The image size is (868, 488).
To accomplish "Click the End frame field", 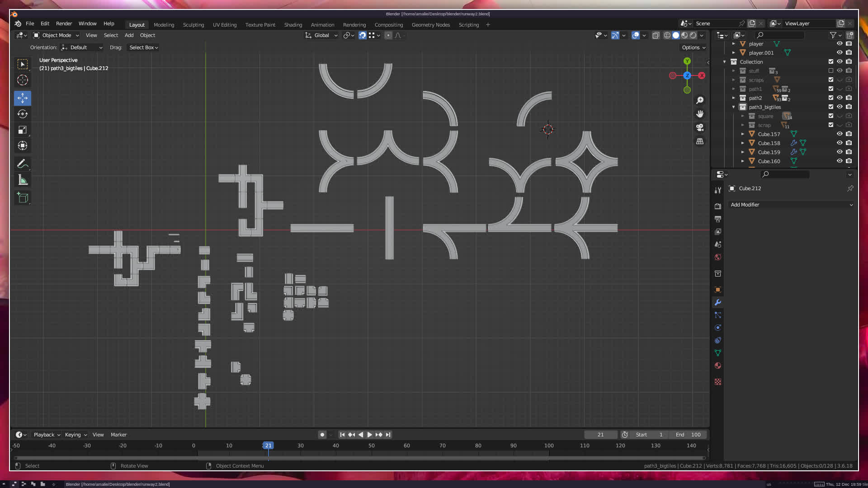I will click(688, 435).
